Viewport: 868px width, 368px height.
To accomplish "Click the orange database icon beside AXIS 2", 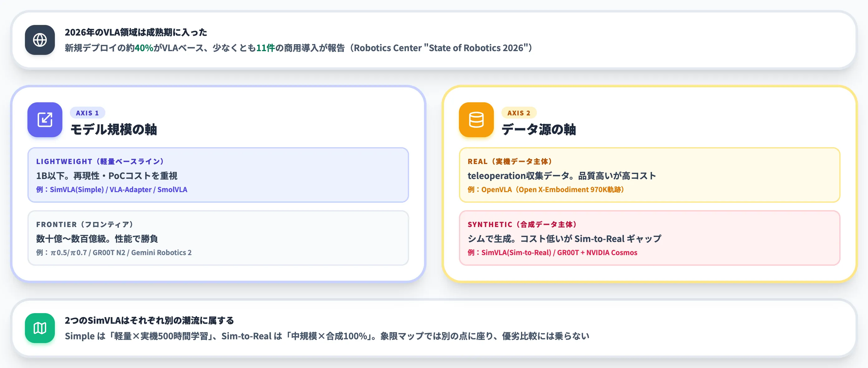I will (x=476, y=120).
